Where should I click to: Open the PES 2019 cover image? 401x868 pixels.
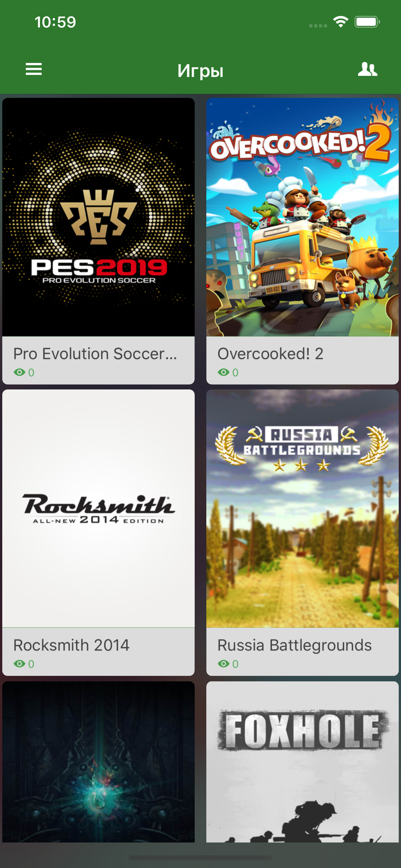point(98,217)
